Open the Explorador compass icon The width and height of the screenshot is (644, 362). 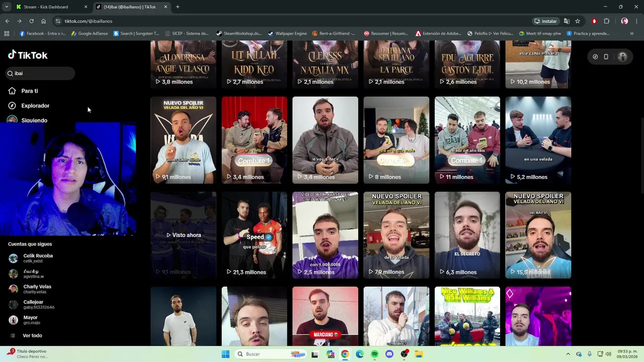tap(12, 106)
